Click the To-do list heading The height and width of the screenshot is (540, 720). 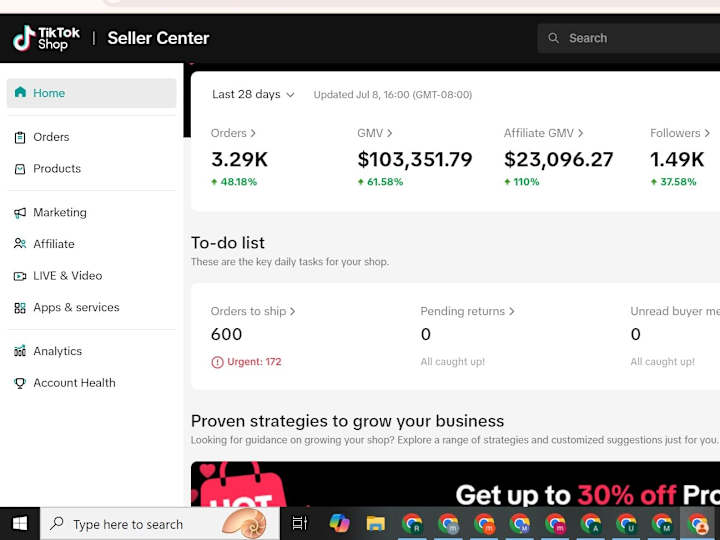228,243
